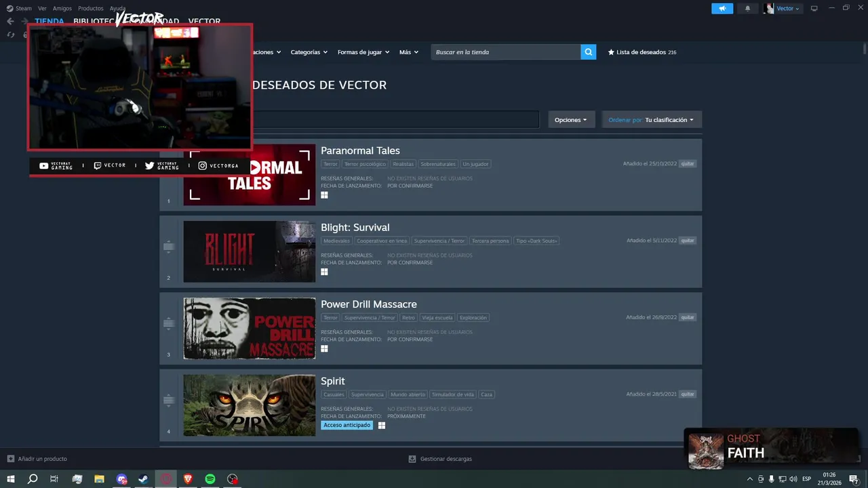Click Cooperativos en línea tag
Viewport: 868px width, 488px height.
pos(382,241)
